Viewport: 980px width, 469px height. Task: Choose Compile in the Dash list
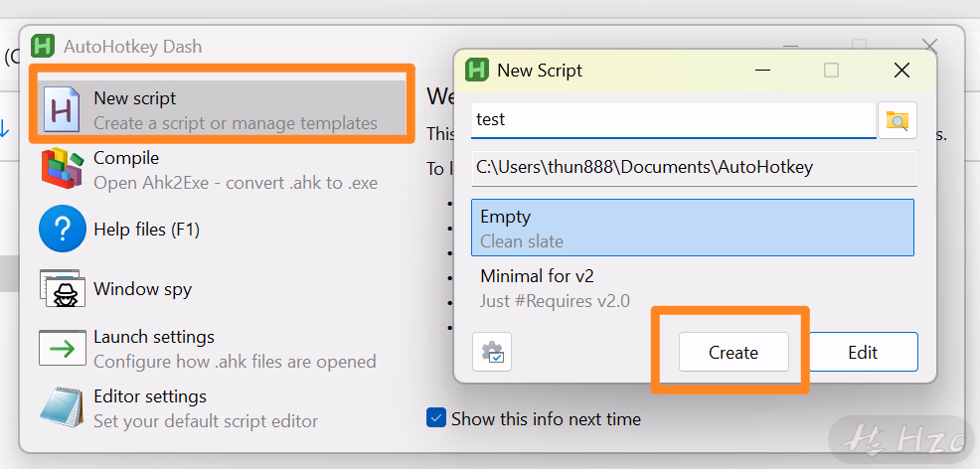click(x=222, y=169)
